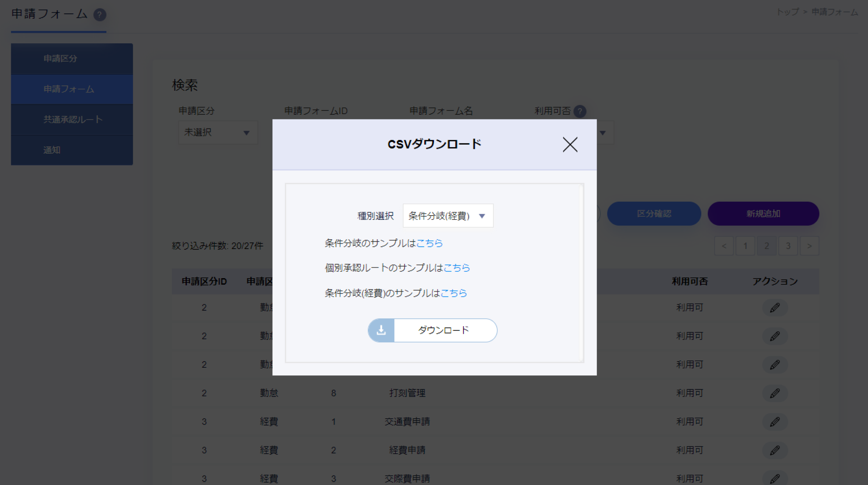Expand the 利用可否 filter dropdown arrow
Viewport: 868px width, 485px height.
[603, 133]
